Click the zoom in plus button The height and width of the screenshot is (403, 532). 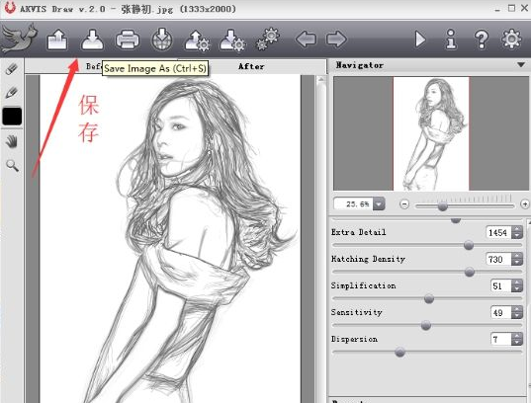[525, 204]
